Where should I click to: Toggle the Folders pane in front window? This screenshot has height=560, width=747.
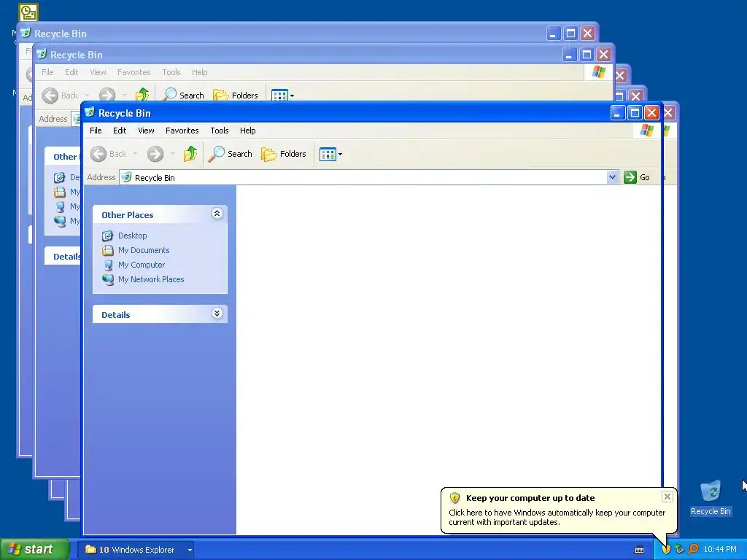tap(284, 154)
